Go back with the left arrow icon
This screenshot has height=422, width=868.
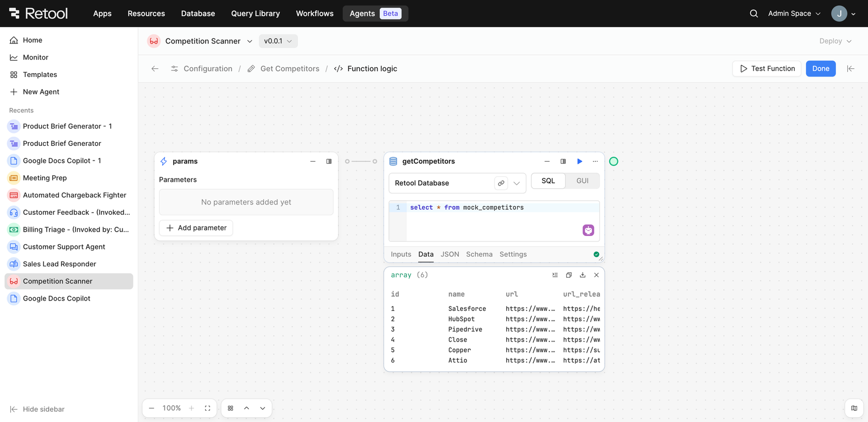coord(155,69)
